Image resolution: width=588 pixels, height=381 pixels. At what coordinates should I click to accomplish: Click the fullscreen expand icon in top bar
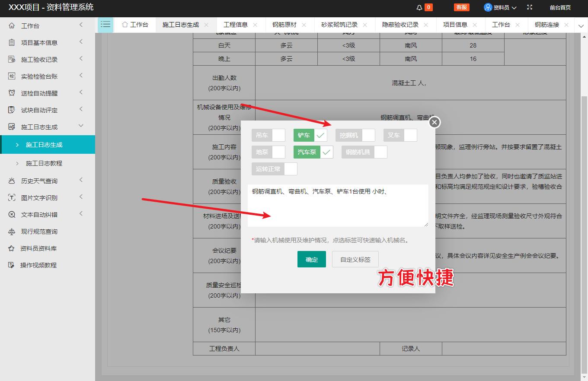529,7
